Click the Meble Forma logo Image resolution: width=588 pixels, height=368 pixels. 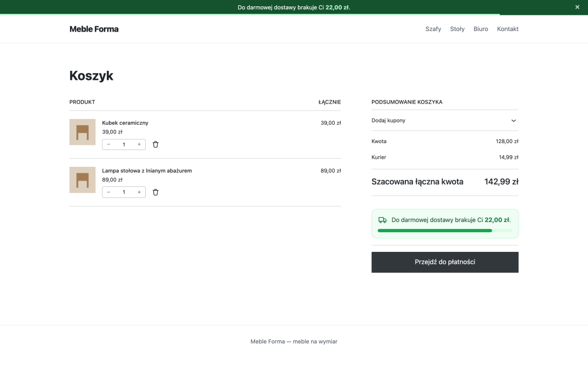pyautogui.click(x=94, y=29)
